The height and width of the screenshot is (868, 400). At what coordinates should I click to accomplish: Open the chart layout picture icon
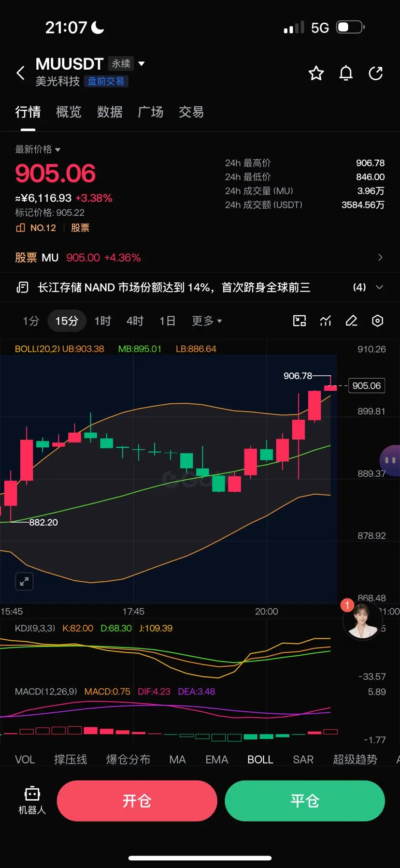[x=300, y=321]
